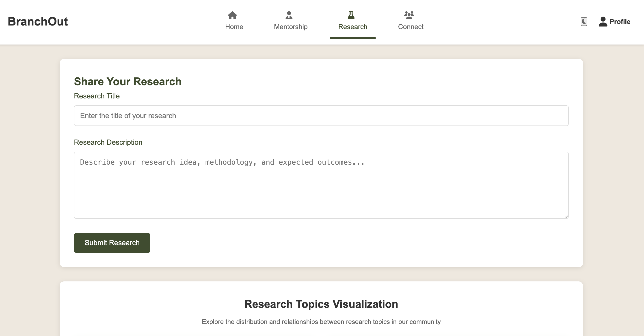Screen dimensions: 644x336
Task: Switch to the Mentorship tab label
Action: coord(290,27)
